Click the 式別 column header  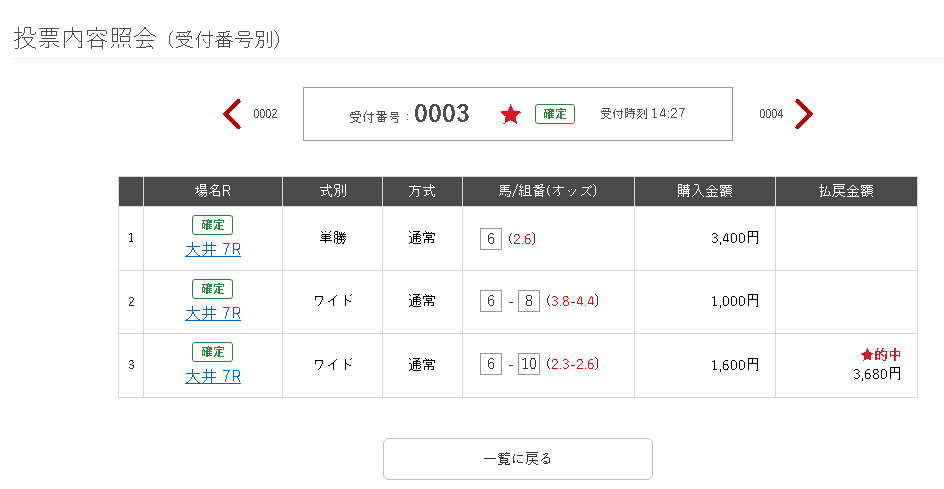[332, 191]
